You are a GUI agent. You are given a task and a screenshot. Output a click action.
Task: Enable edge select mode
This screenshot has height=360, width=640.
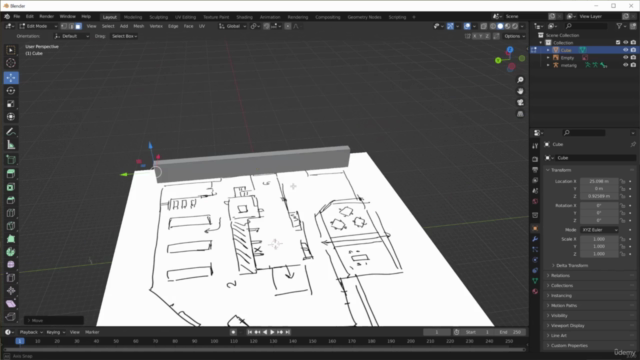point(71,26)
